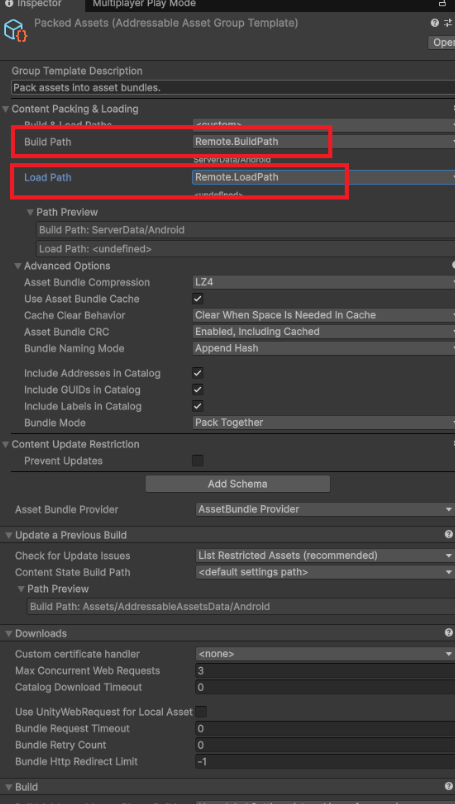455x804 pixels.
Task: Click the Max Concurrent Web Requests field
Action: pos(325,671)
